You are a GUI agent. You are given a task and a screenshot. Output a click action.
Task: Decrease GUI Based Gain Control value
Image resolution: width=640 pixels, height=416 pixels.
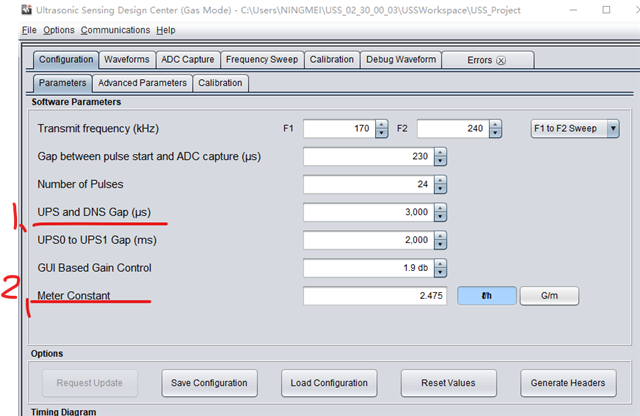pyautogui.click(x=440, y=272)
